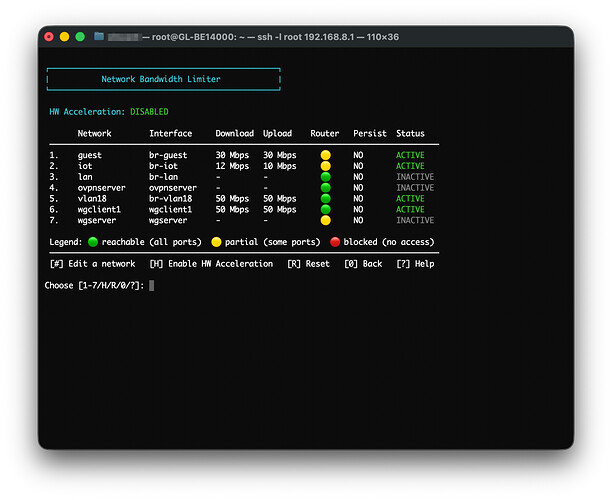The width and height of the screenshot is (611, 500).
Task: Click the 'Upload' column header
Action: 277,134
